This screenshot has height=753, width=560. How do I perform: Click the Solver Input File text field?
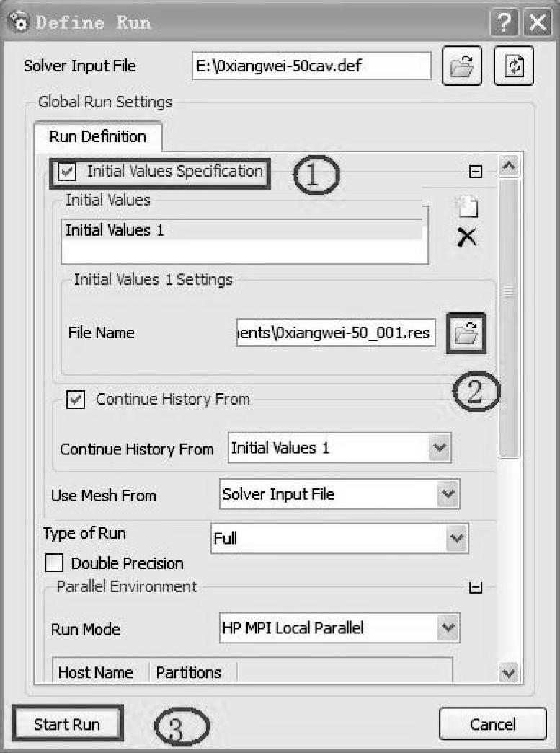(311, 67)
